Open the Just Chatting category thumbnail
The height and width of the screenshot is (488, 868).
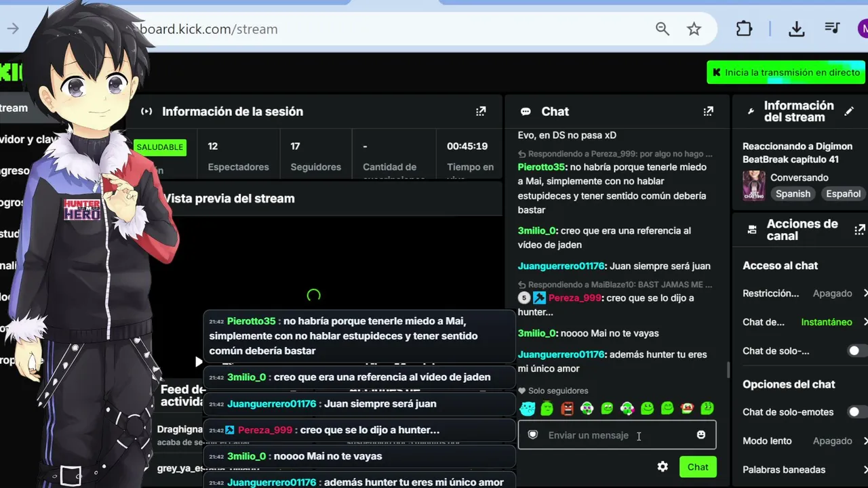[753, 185]
